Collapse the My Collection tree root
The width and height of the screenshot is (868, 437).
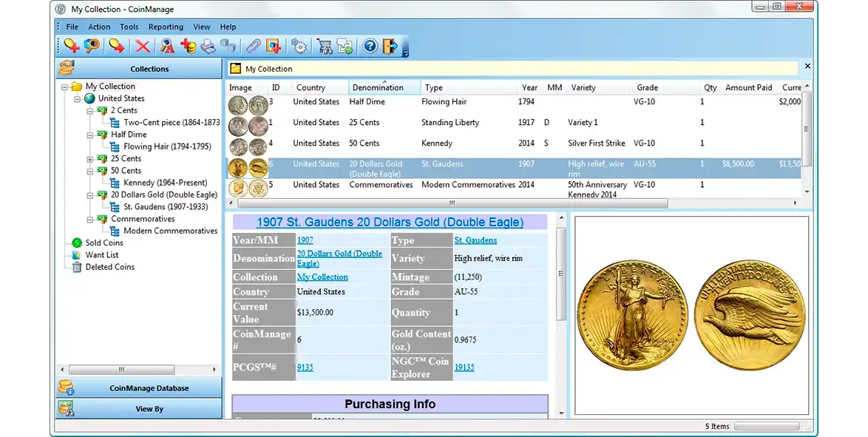[x=65, y=87]
